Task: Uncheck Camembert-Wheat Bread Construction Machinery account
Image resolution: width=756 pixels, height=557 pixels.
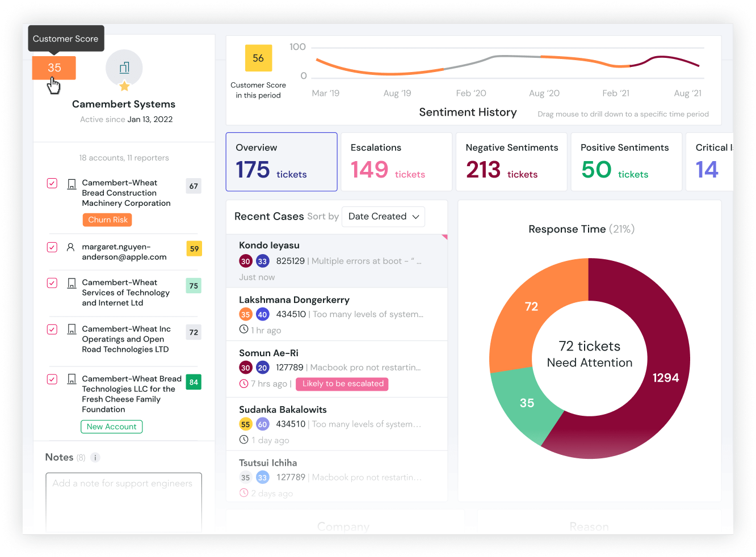Action: [x=52, y=183]
